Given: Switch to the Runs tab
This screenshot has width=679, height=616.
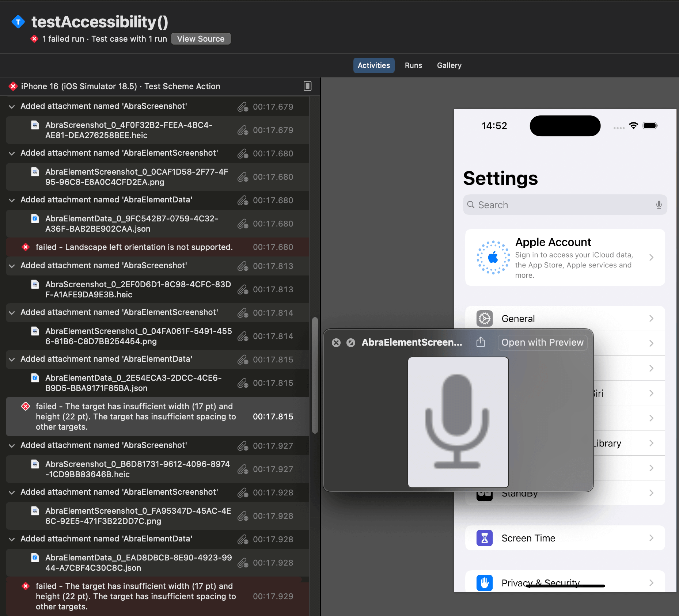Looking at the screenshot, I should point(413,65).
